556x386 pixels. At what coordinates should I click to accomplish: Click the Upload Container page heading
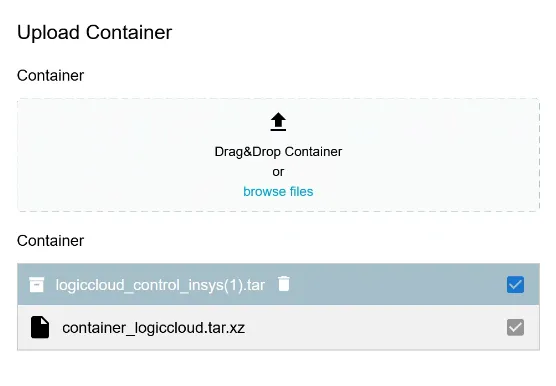pyautogui.click(x=94, y=33)
